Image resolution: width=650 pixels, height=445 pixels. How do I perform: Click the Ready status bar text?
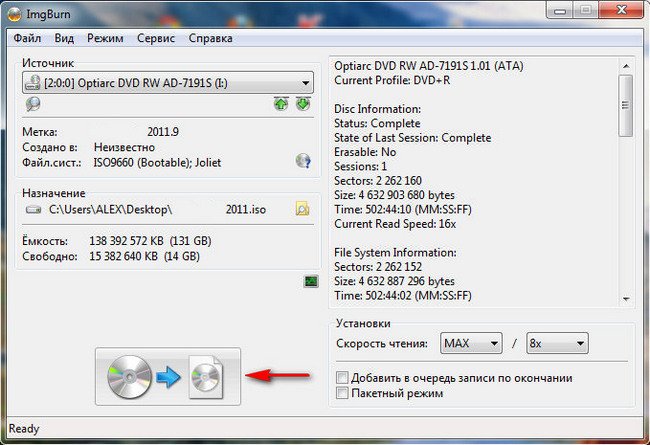click(24, 428)
